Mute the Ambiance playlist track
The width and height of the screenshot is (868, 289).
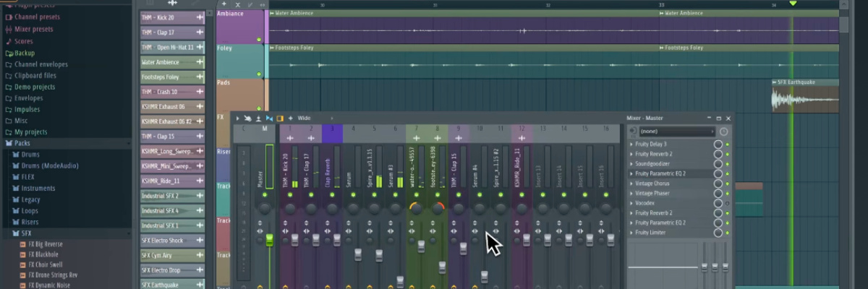click(x=259, y=38)
